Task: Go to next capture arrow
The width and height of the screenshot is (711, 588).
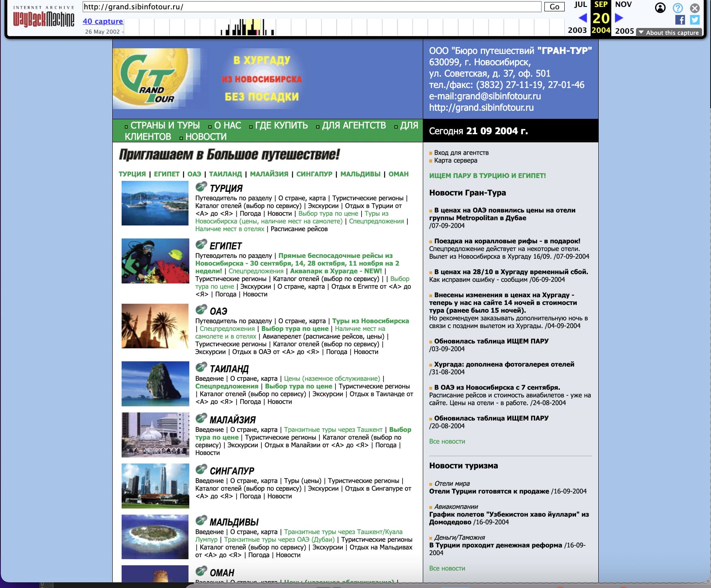Action: coord(619,18)
